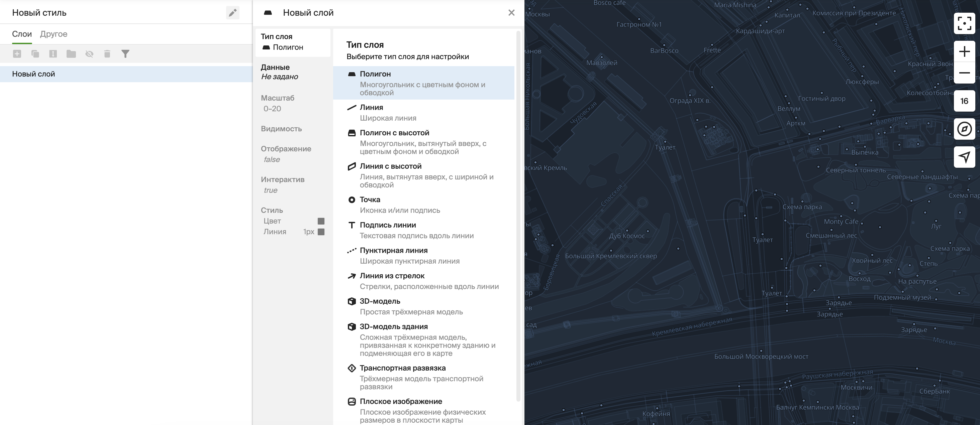Image resolution: width=980 pixels, height=425 pixels.
Task: Open the Стиль section heading
Action: [272, 210]
